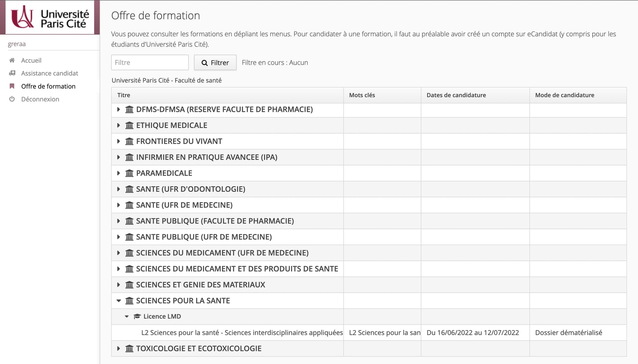
Task: Click the SANTE PUBLIQUE (UFR DE MEDECINE) title
Action: [x=204, y=237]
